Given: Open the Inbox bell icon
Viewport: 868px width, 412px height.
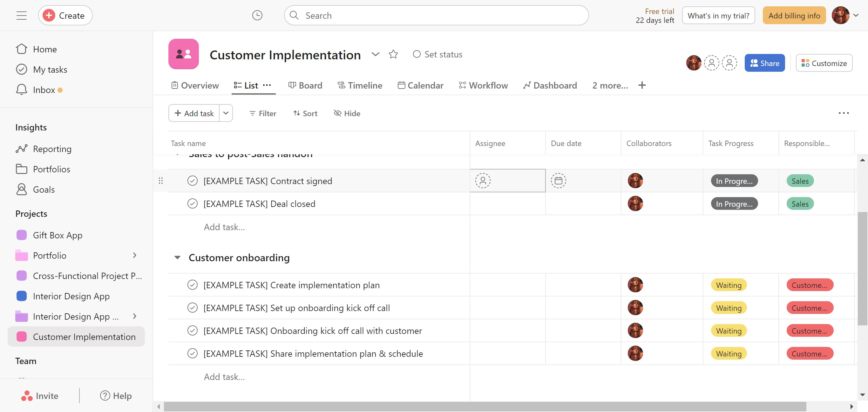Looking at the screenshot, I should tap(22, 90).
